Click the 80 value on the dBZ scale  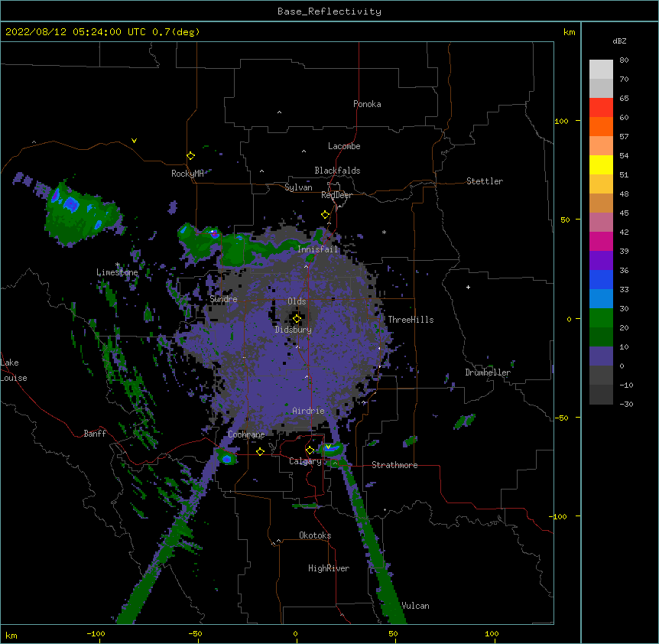pos(624,60)
